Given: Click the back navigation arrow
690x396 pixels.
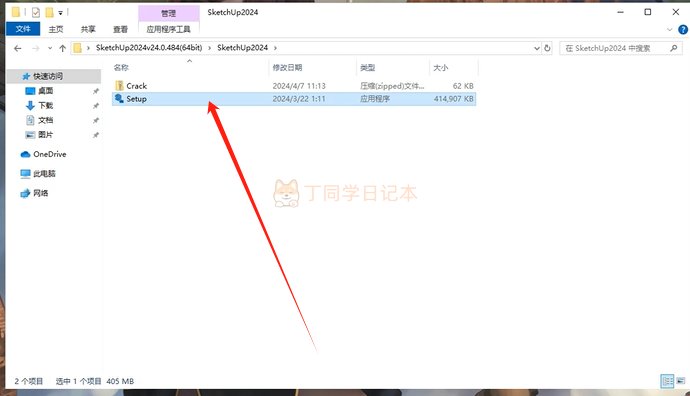Looking at the screenshot, I should (18, 48).
